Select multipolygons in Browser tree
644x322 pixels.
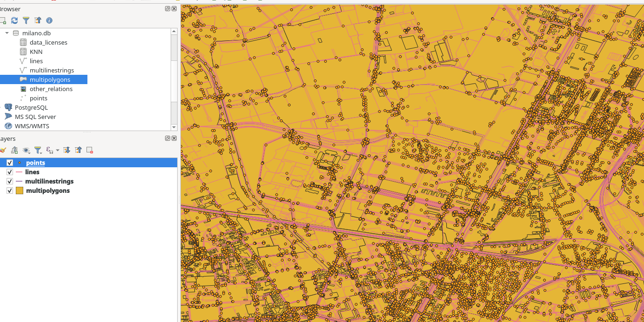tap(50, 79)
